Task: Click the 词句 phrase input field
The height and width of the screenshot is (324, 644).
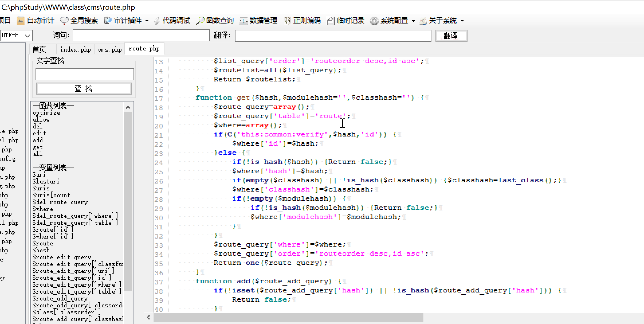Action: (141, 36)
